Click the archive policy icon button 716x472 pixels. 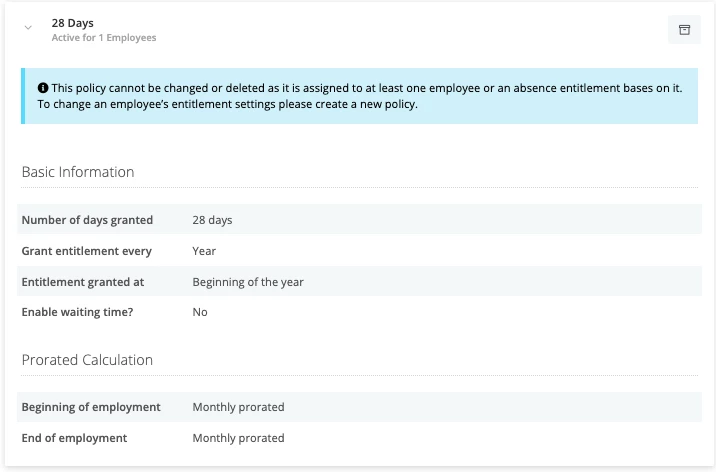(x=684, y=30)
